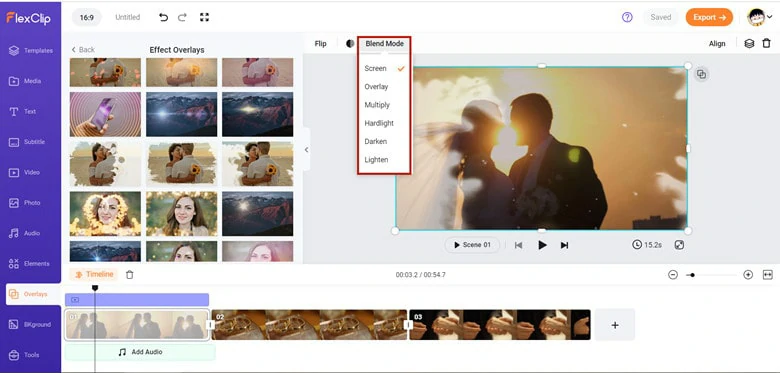The image size is (780, 373).
Task: Click transition handle between scenes 01 and 02
Action: [x=210, y=325]
